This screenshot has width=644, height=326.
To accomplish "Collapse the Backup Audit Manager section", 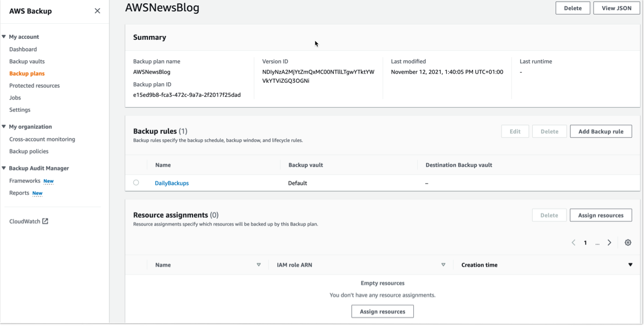I will click(5, 168).
